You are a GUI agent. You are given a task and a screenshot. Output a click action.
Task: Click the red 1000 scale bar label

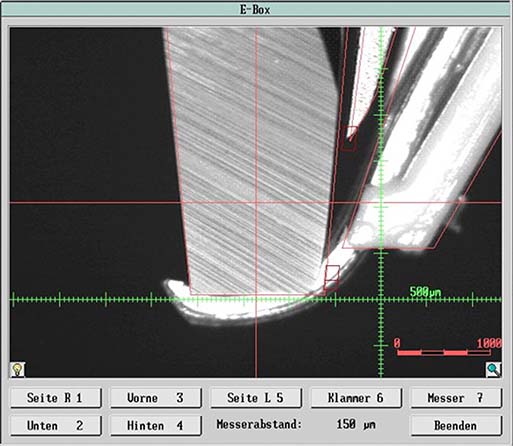(489, 343)
